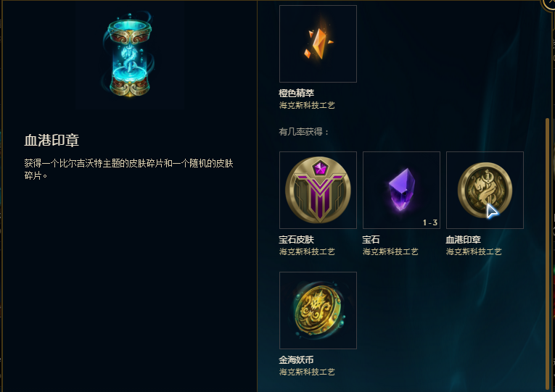Click the purple 宝石 gem icon
The image size is (555, 392).
pos(401,190)
